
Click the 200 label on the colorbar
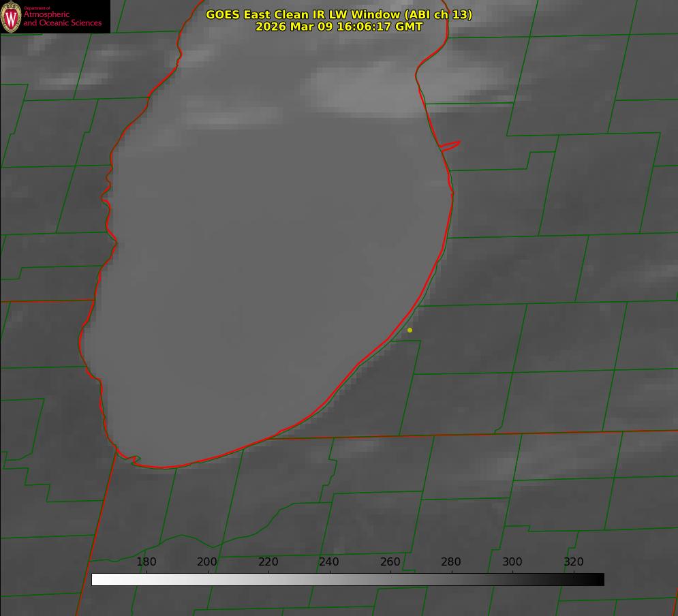coord(207,562)
